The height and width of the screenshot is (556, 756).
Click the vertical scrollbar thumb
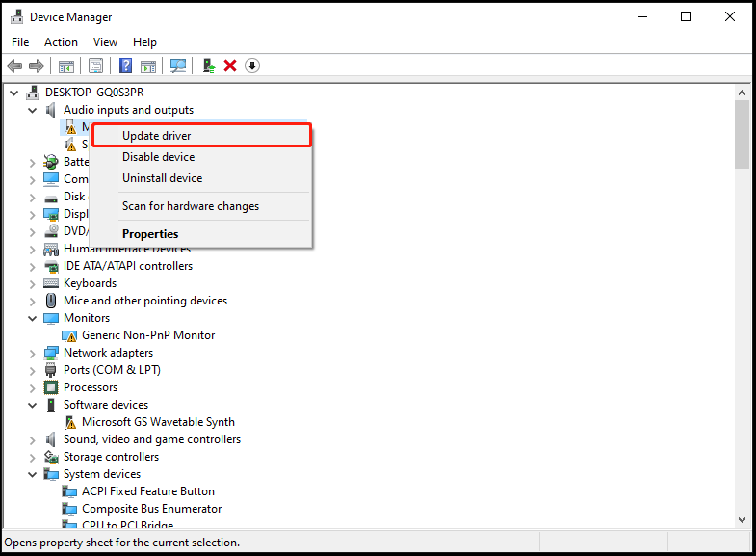click(x=742, y=135)
